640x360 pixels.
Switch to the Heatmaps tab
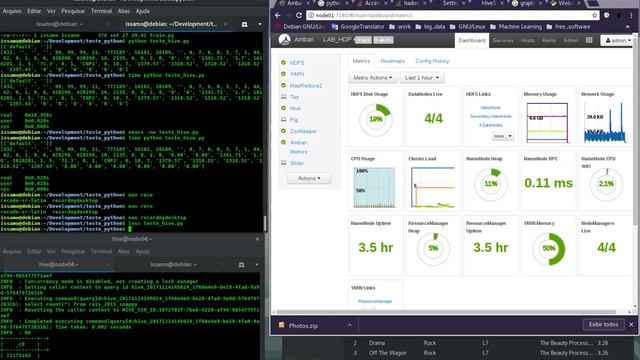point(393,61)
